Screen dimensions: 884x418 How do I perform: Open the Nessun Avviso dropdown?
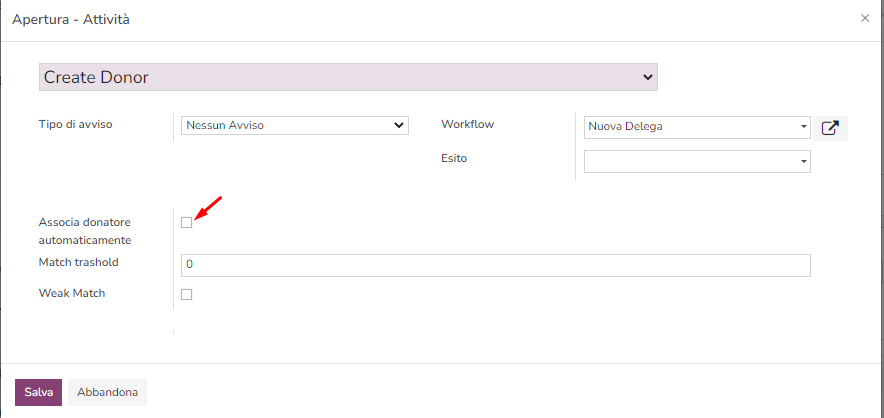294,126
